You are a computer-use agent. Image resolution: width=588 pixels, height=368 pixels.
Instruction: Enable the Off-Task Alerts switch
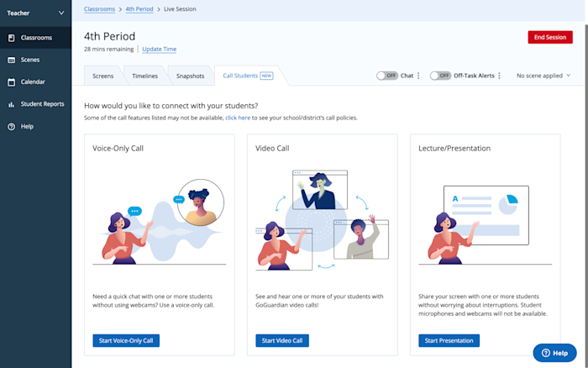pyautogui.click(x=441, y=76)
